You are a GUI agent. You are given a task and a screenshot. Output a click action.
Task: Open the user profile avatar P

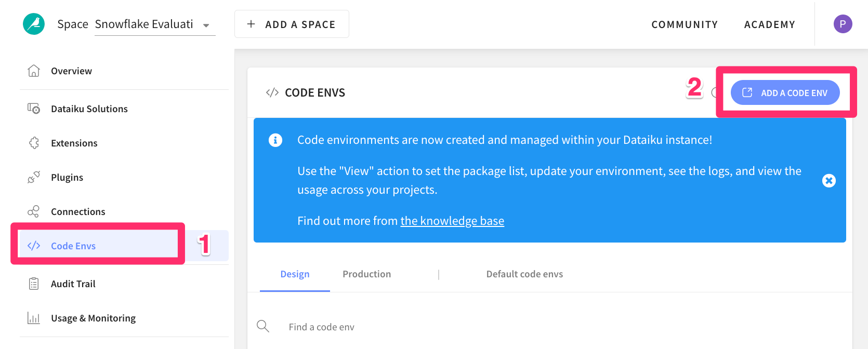click(x=843, y=24)
